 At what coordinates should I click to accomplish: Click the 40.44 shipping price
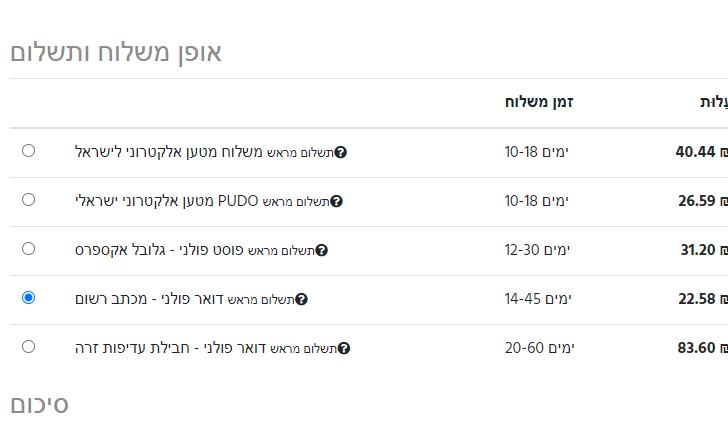[x=697, y=152]
